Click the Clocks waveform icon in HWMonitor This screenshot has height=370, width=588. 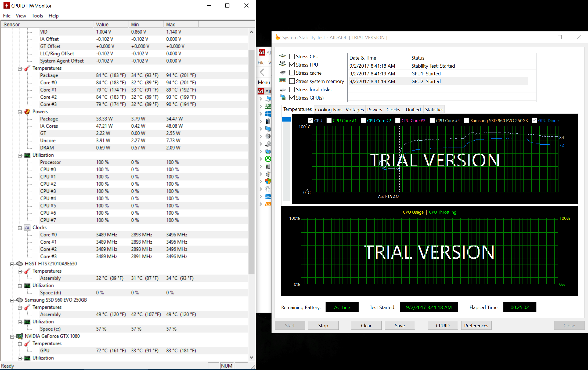tap(27, 228)
